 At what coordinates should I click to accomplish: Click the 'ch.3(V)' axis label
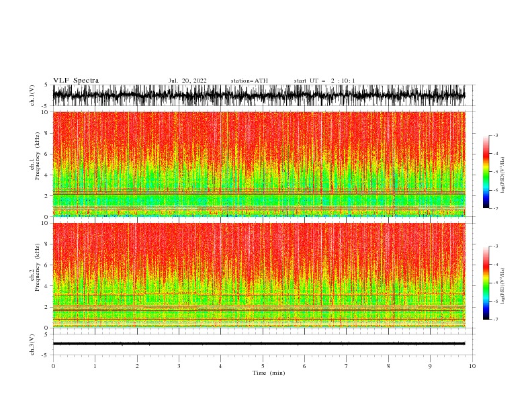[x=32, y=345]
